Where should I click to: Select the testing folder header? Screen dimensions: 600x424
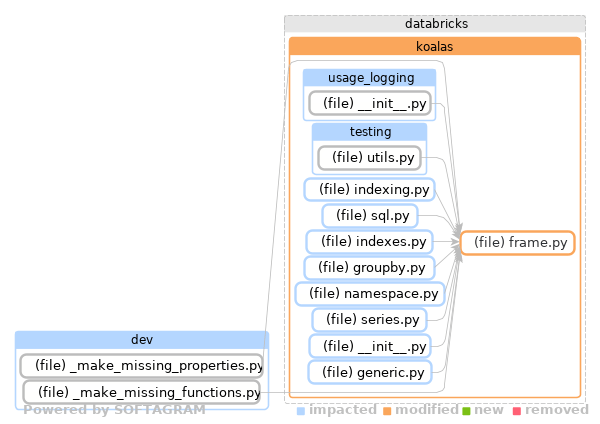(x=370, y=132)
